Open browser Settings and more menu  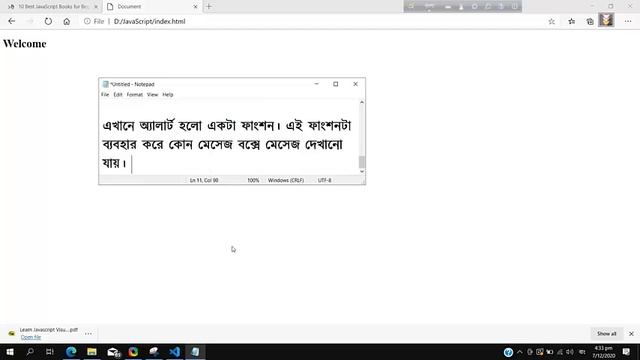coord(628,21)
